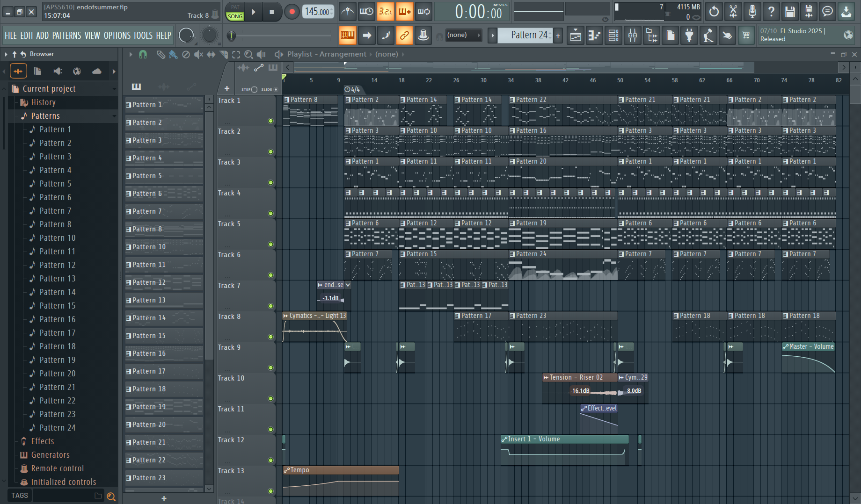Screen dimensions: 861x504
Task: Open the piano roll icon
Action: pos(594,36)
